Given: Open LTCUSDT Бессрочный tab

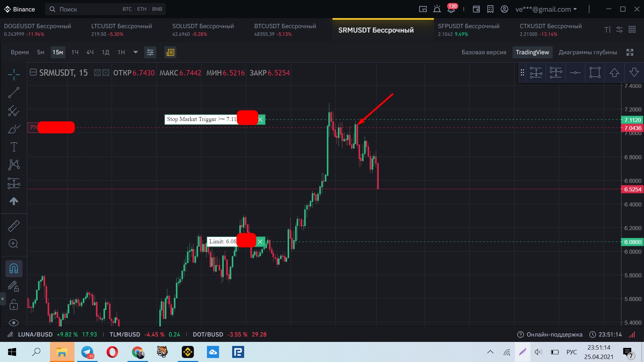Looking at the screenshot, I should pyautogui.click(x=121, y=30).
